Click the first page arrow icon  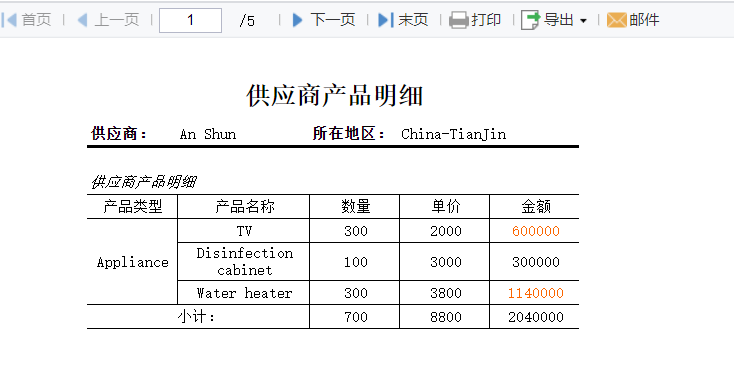pyautogui.click(x=9, y=20)
